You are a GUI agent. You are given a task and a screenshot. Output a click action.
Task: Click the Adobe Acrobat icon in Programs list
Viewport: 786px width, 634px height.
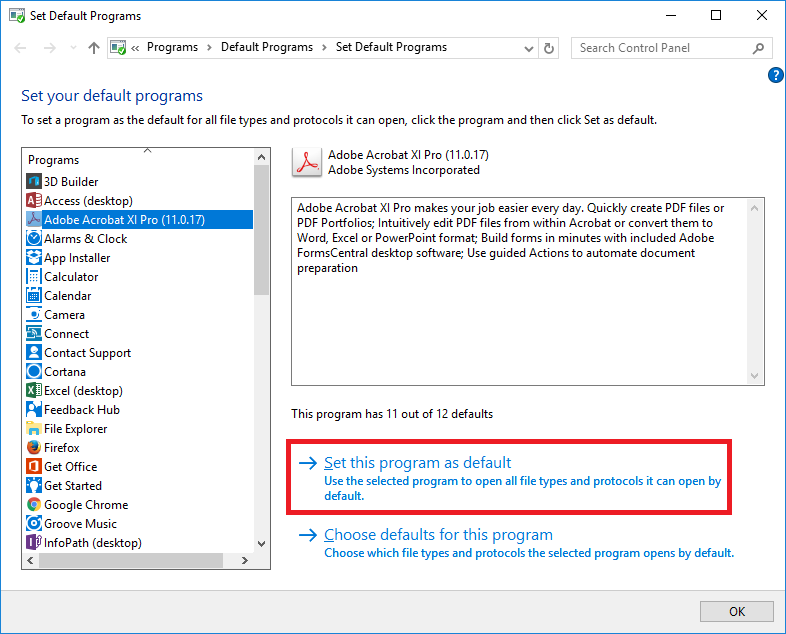click(34, 219)
